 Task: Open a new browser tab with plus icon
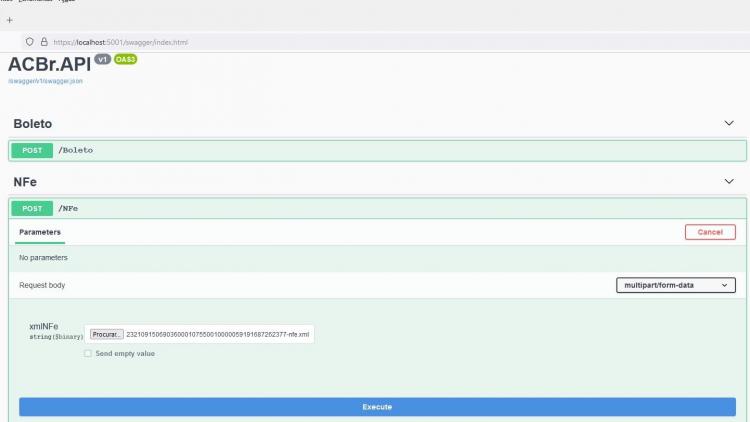[10, 20]
